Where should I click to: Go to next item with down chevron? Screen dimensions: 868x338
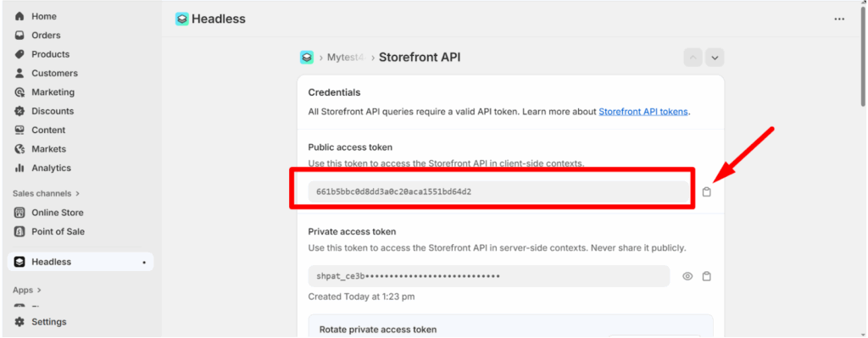(715, 58)
